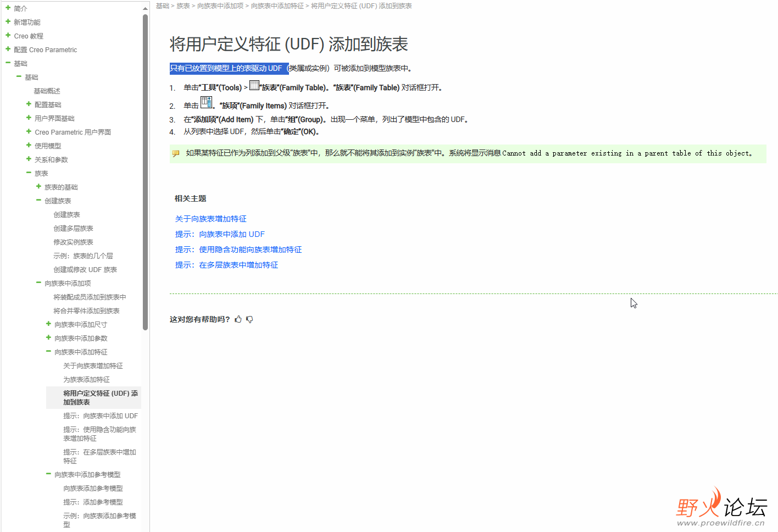Image resolution: width=778 pixels, height=532 pixels.
Task: Expand the 向族表中添加尺寸 node
Action: pyautogui.click(x=48, y=324)
